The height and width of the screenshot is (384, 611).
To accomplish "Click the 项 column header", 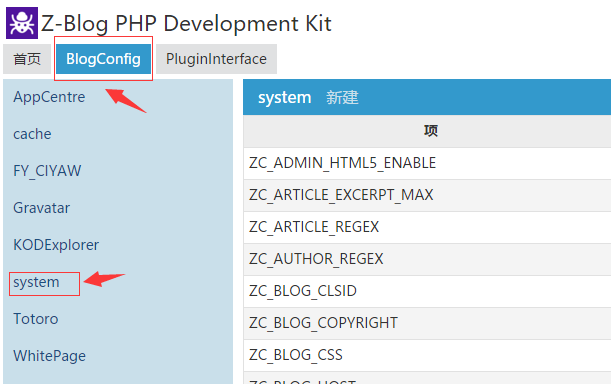I will [431, 131].
